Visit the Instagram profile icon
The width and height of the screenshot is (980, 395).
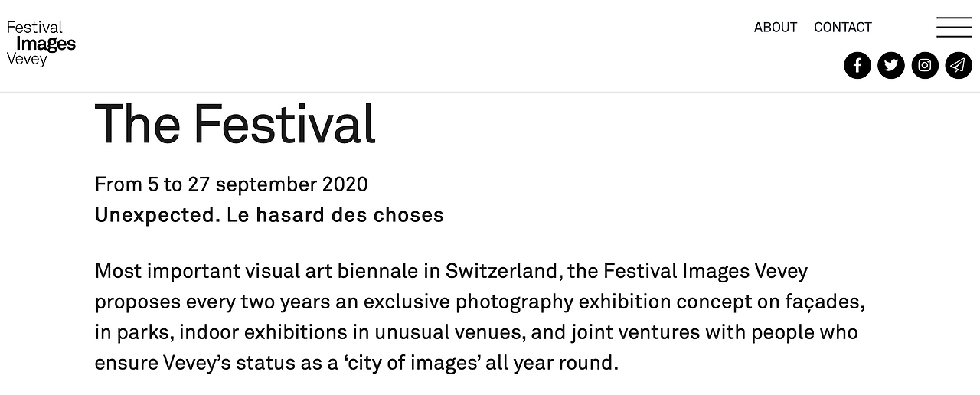click(x=924, y=65)
